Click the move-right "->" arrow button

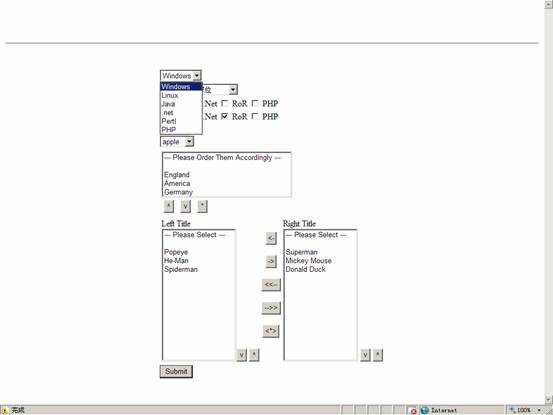(271, 261)
